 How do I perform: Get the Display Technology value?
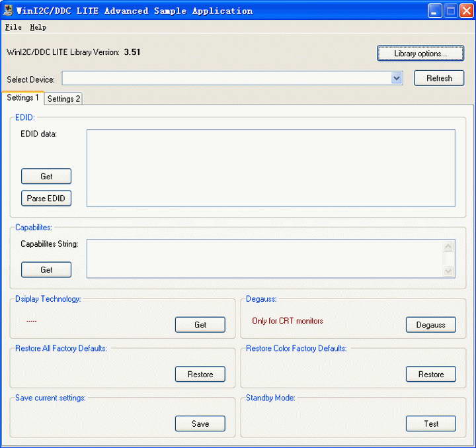tap(200, 325)
